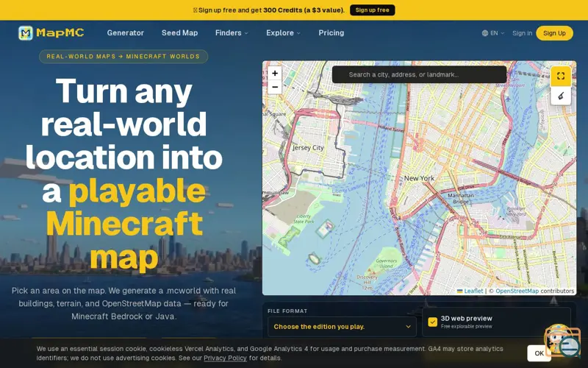
Task: Focus the map location search field
Action: pos(419,74)
